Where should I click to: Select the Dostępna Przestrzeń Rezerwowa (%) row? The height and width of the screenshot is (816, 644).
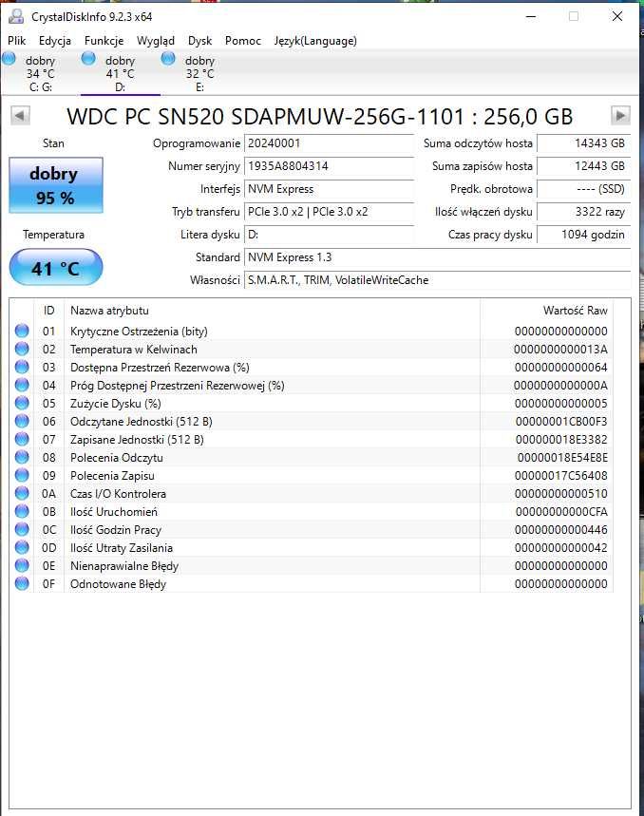[313, 367]
